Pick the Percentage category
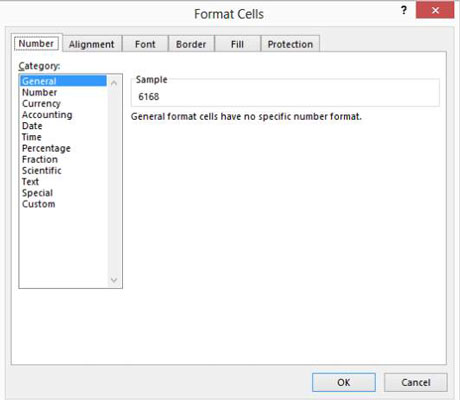The width and height of the screenshot is (460, 400). pyautogui.click(x=63, y=148)
